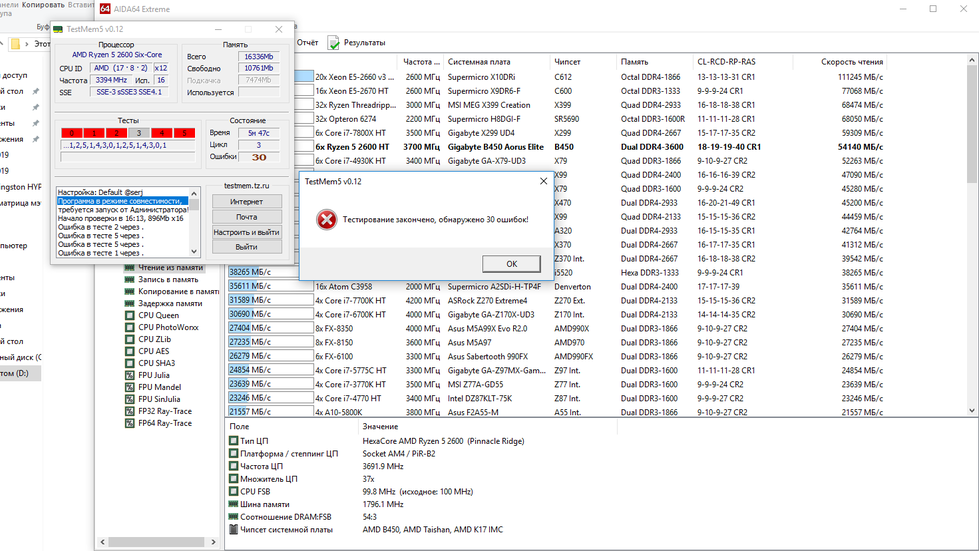Click the 'Тип ЦП' field icon

click(x=234, y=441)
